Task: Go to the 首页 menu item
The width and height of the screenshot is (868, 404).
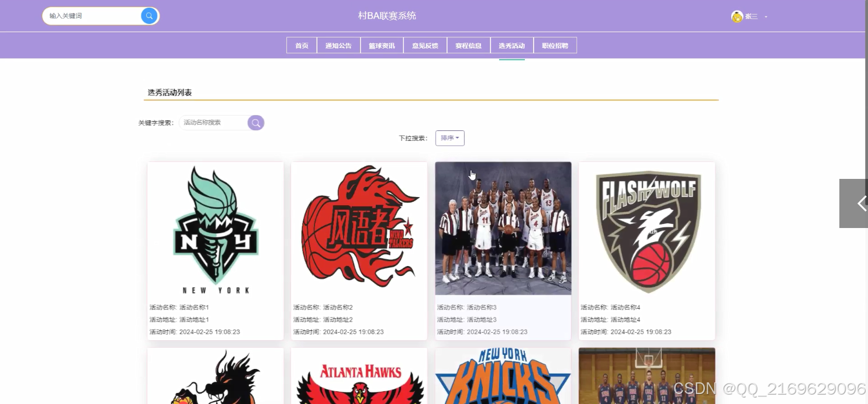Action: pyautogui.click(x=302, y=46)
